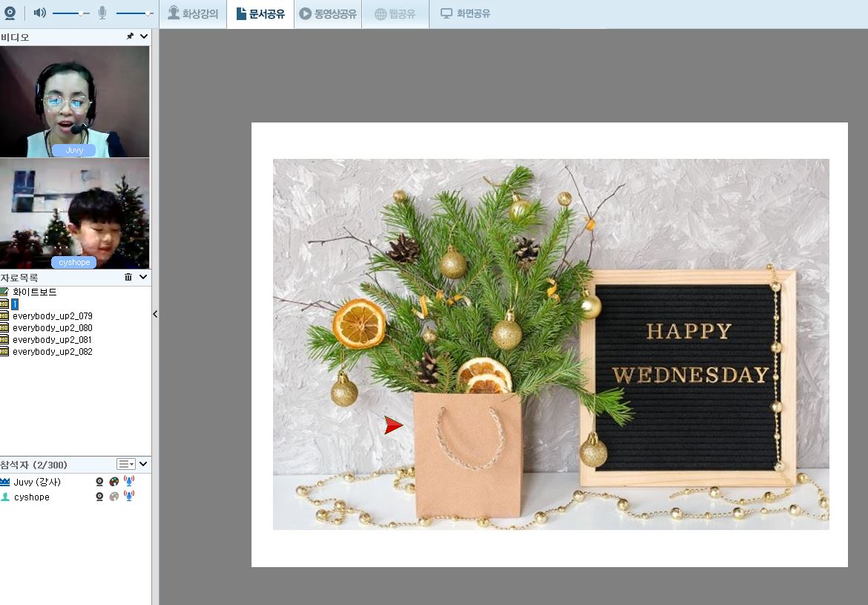
Task: Click the webcam icon in top toolbar
Action: tap(10, 13)
